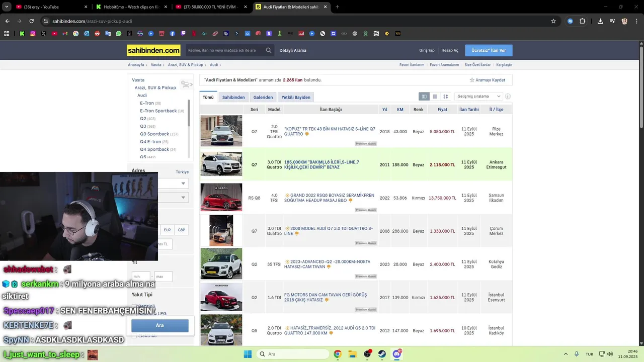Switch to gallery grid view icon
Screen dimensions: 644x362
click(445, 97)
